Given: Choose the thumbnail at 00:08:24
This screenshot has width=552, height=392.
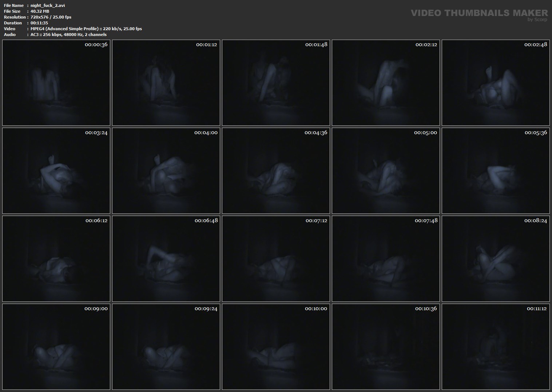Looking at the screenshot, I should tap(496, 259).
